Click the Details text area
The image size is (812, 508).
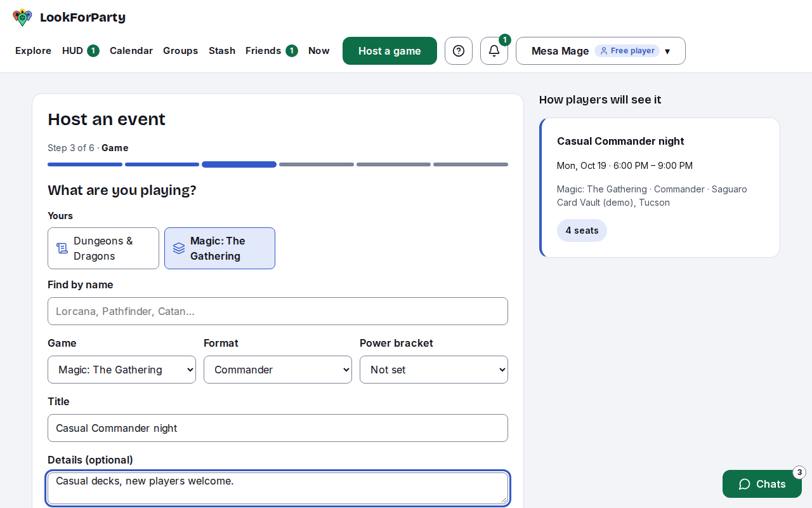click(278, 488)
